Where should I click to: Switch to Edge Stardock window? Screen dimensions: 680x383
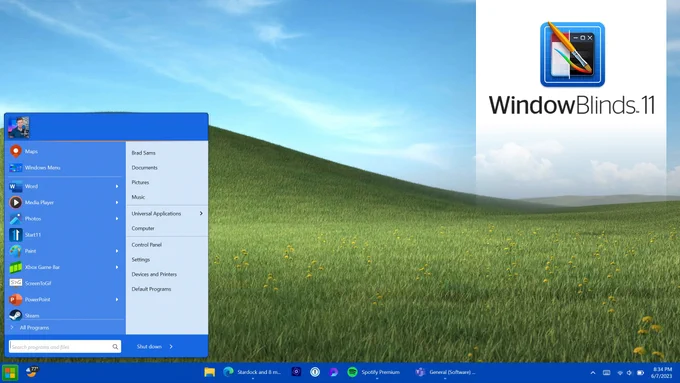(x=252, y=372)
